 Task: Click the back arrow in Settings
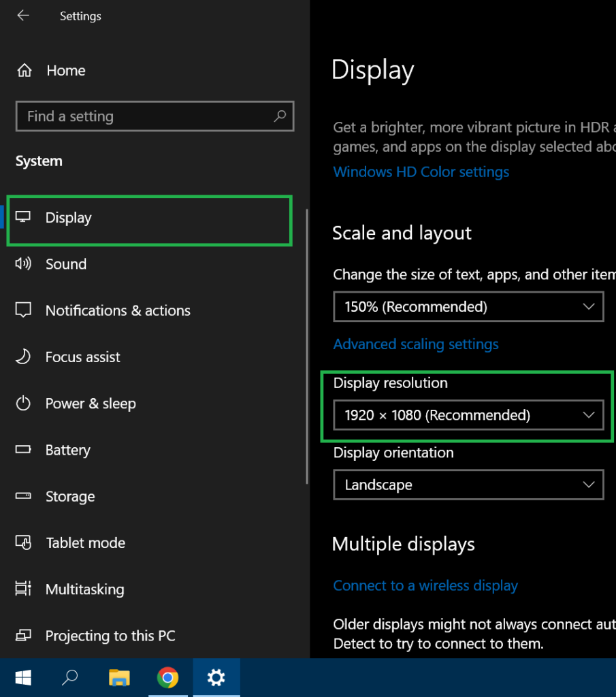(x=23, y=16)
